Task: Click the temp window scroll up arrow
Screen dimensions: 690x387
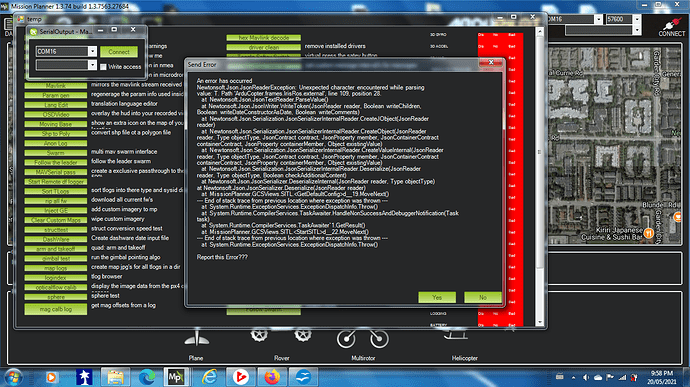Action: 540,32
